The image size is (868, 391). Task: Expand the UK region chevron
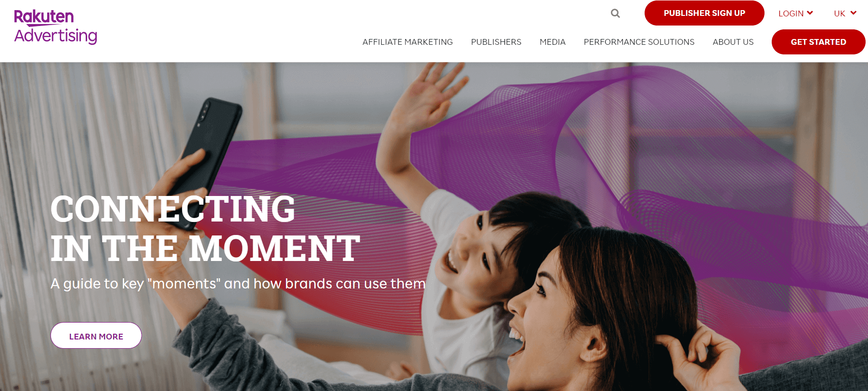point(854,13)
